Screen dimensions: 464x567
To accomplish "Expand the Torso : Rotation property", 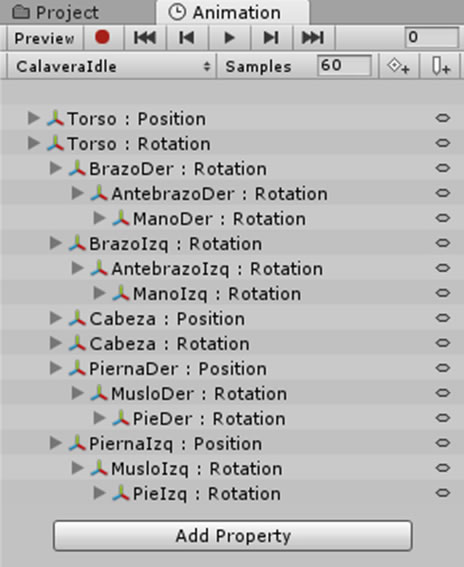I will coord(34,143).
